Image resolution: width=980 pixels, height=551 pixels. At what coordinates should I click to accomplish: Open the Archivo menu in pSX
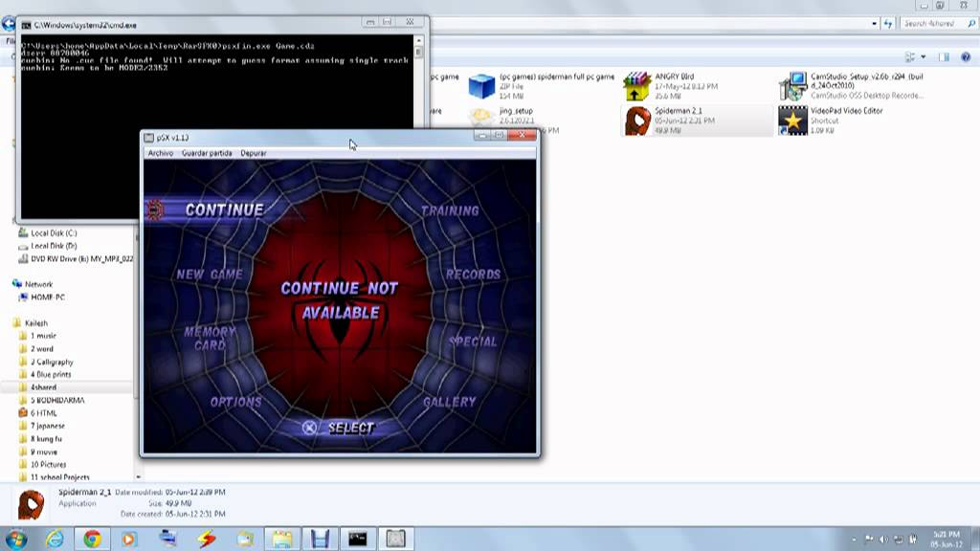(x=161, y=153)
